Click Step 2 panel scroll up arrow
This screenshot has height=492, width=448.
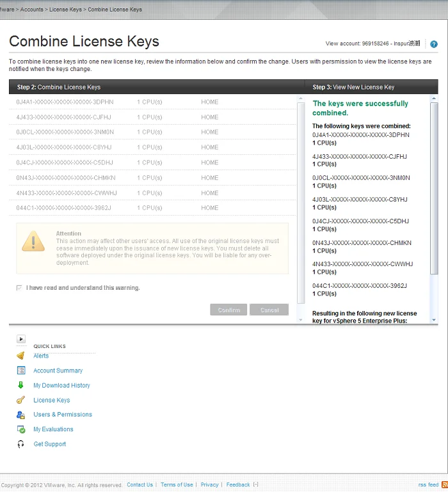pyautogui.click(x=300, y=99)
